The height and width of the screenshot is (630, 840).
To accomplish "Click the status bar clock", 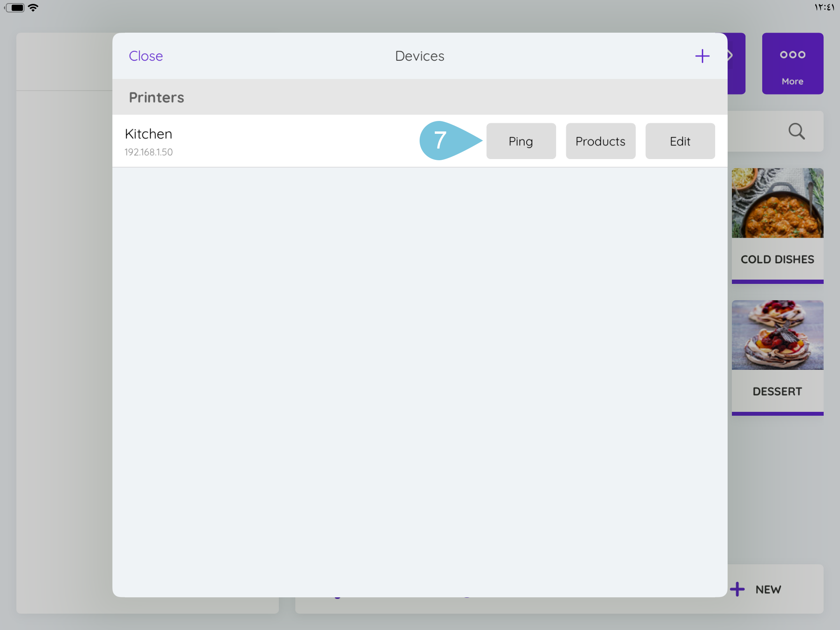I will pyautogui.click(x=824, y=7).
